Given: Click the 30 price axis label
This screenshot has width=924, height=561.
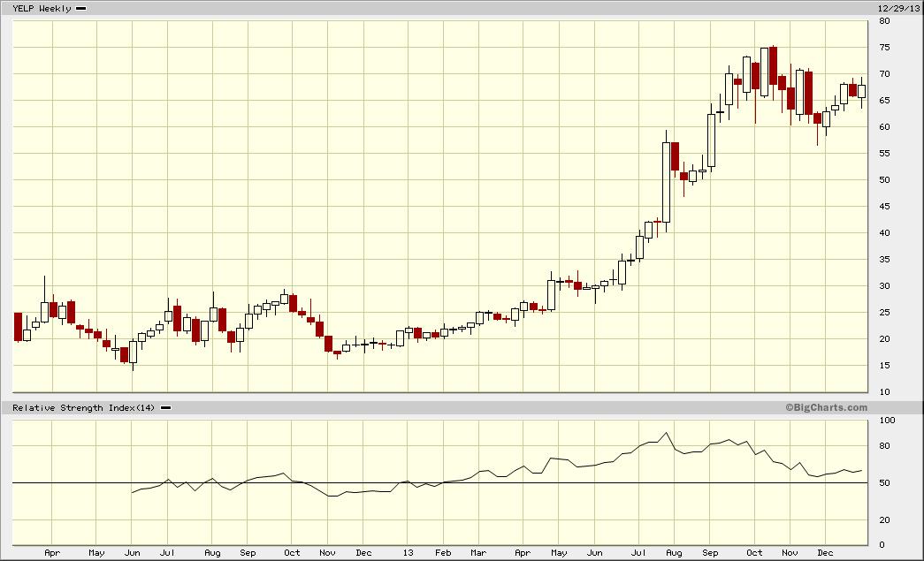Looking at the screenshot, I should [884, 285].
